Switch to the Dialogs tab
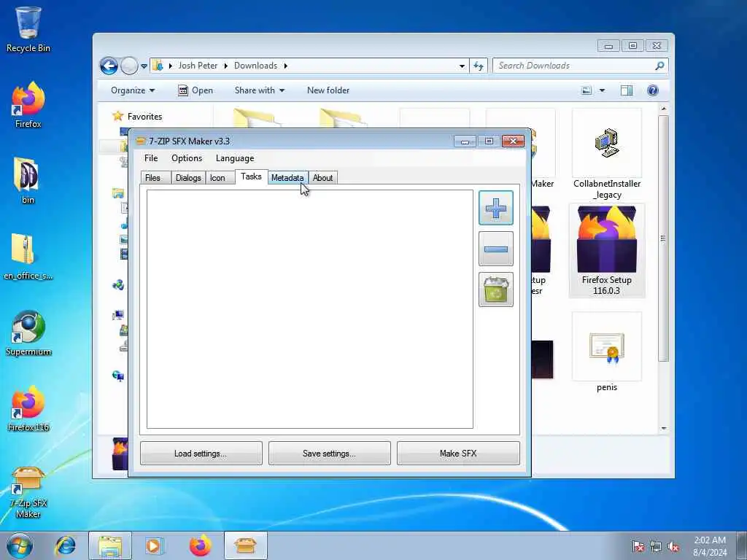Screen dimensions: 747x560 (188, 178)
